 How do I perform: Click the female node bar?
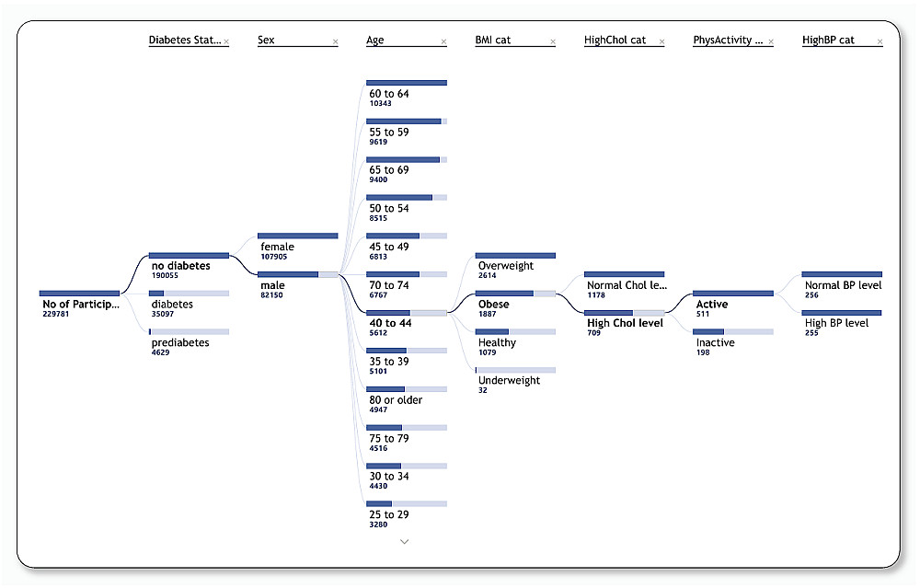297,236
